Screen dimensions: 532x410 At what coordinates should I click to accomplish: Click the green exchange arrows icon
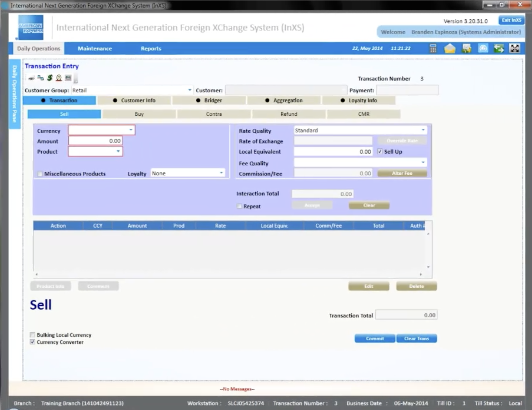point(499,49)
